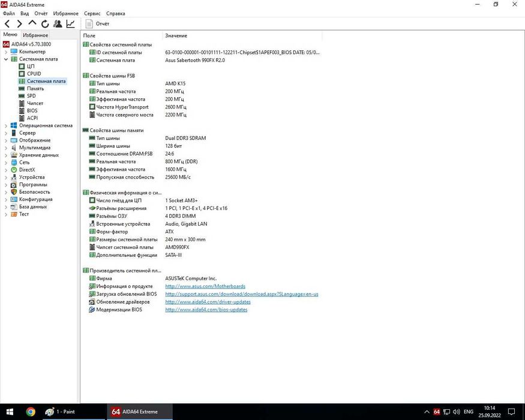
Task: Navigate up one level with up arrow
Action: pyautogui.click(x=32, y=23)
